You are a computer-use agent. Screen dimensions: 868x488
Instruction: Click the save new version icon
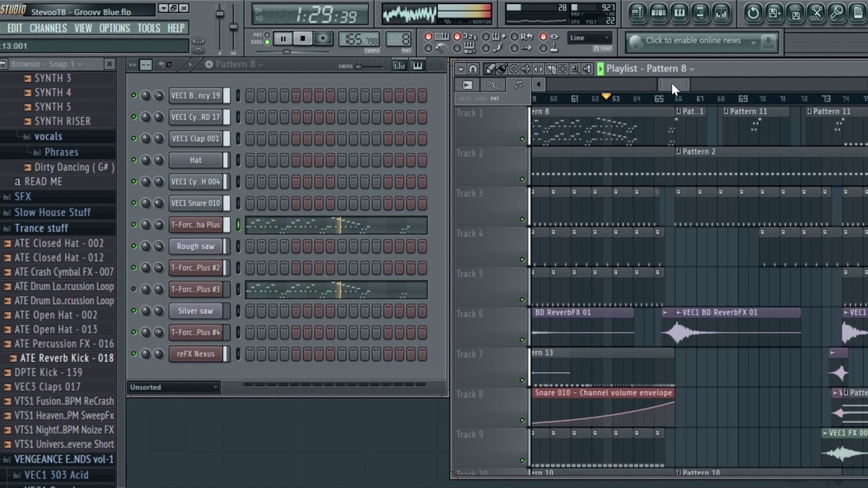point(774,12)
